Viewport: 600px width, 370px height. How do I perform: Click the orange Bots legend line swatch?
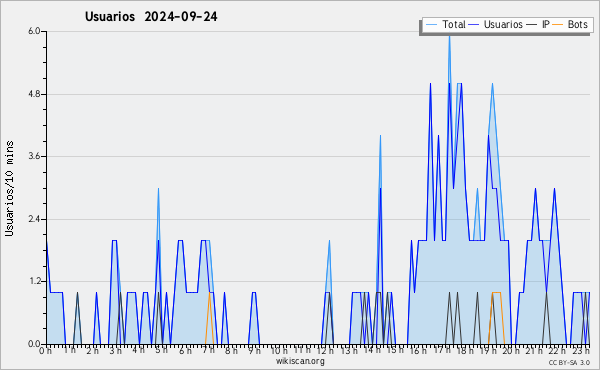pyautogui.click(x=558, y=25)
